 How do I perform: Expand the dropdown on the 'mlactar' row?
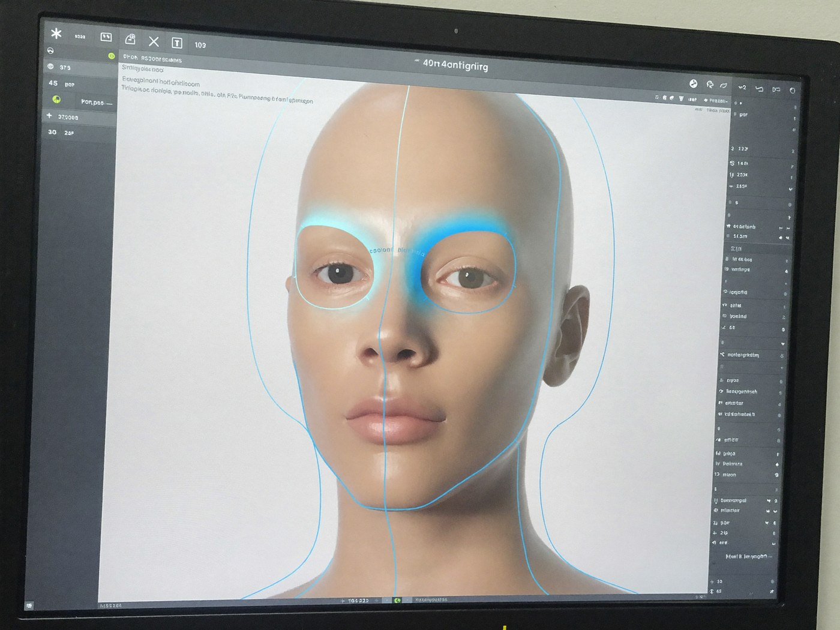click(x=775, y=512)
